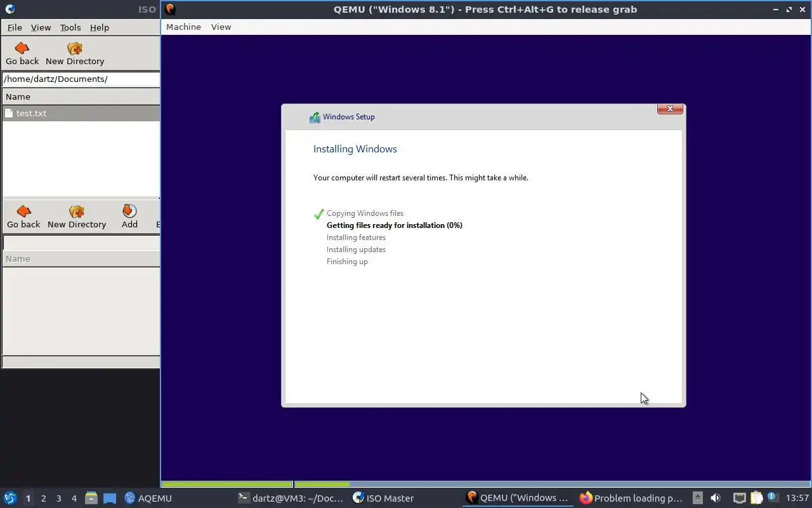
Task: Click the upper Go back arrow icon
Action: (x=22, y=48)
